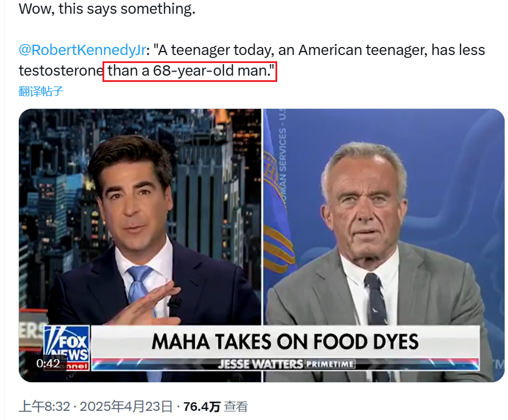The width and height of the screenshot is (508, 420).
Task: Click the word "testosterone" in the tweet
Action: pos(61,71)
